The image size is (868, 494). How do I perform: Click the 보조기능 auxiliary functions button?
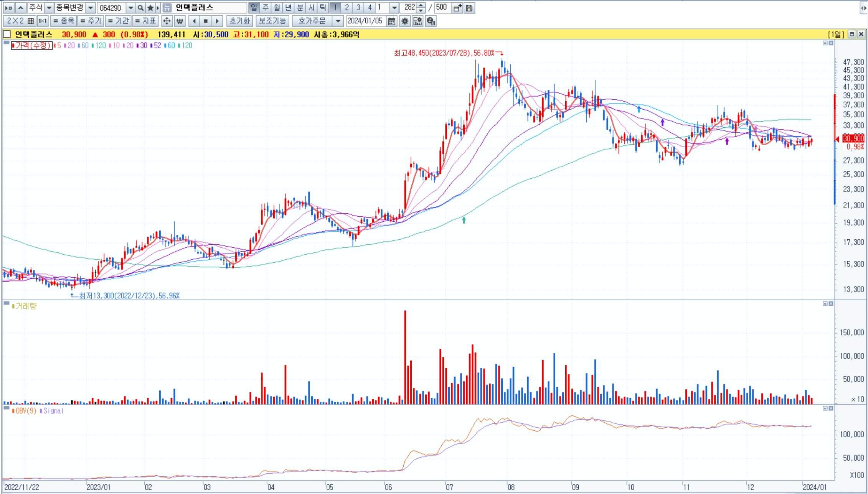272,21
